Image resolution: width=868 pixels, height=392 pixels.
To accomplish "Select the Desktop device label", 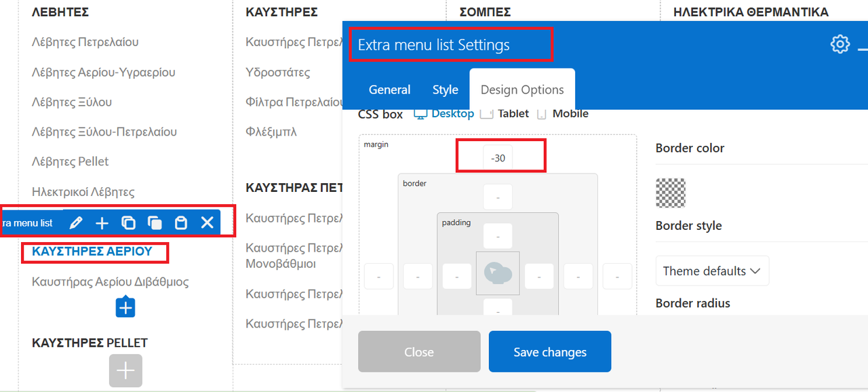I will pos(452,113).
